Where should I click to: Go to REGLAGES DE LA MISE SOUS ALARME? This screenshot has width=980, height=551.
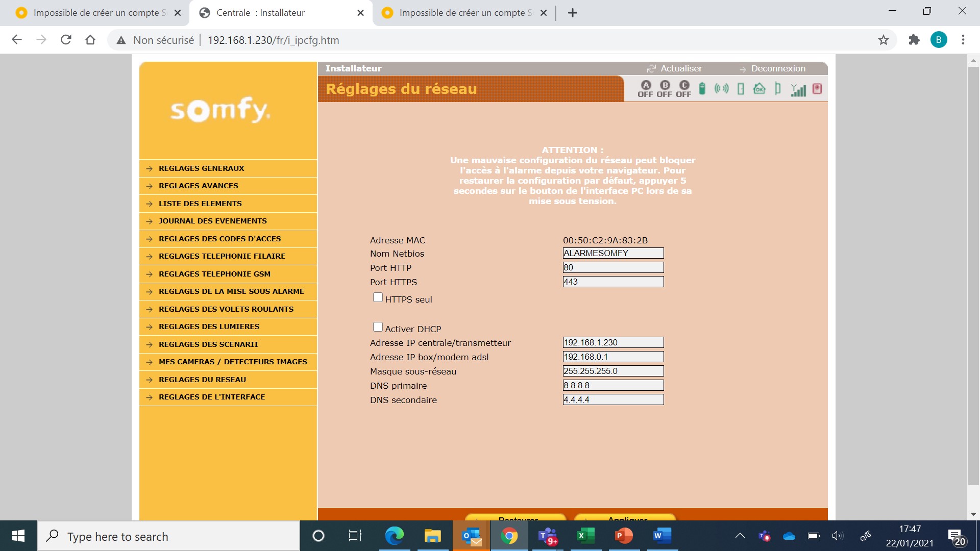pyautogui.click(x=228, y=291)
